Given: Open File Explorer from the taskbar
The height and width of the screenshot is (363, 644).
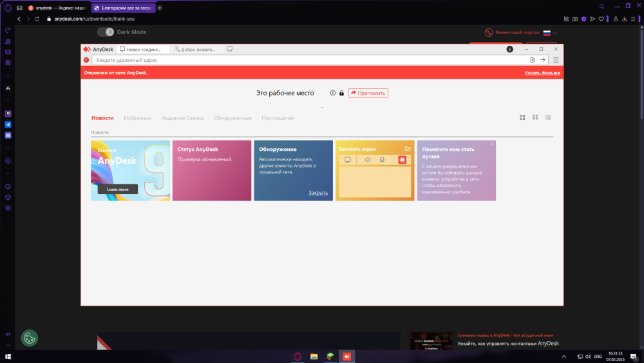Looking at the screenshot, I should [x=314, y=357].
